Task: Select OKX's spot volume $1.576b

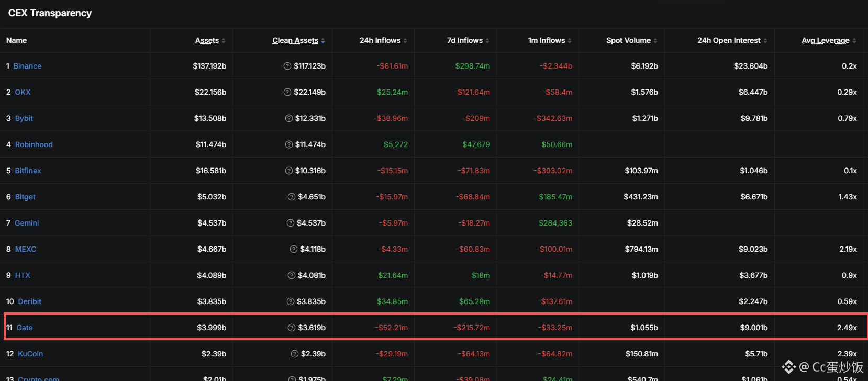Action: tap(644, 92)
